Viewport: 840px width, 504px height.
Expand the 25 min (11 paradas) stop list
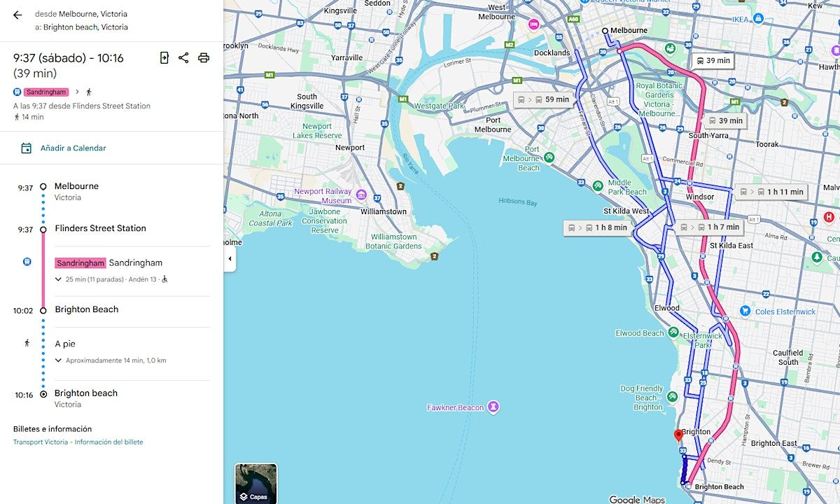(59, 279)
